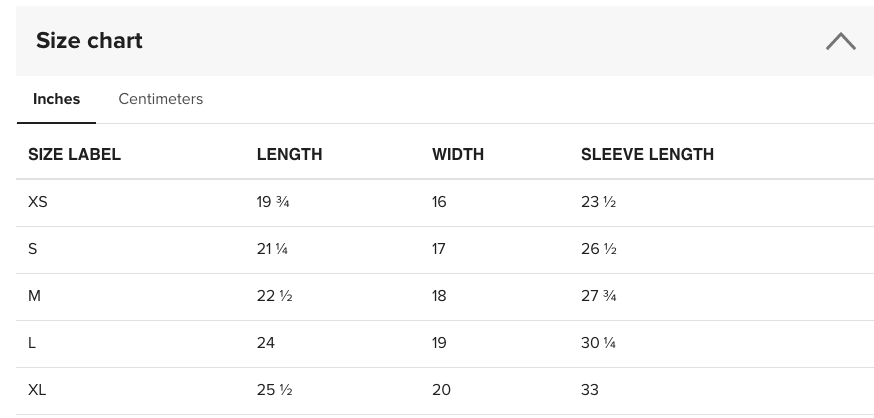Click the L length value 24
The image size is (874, 418).
[x=266, y=343]
